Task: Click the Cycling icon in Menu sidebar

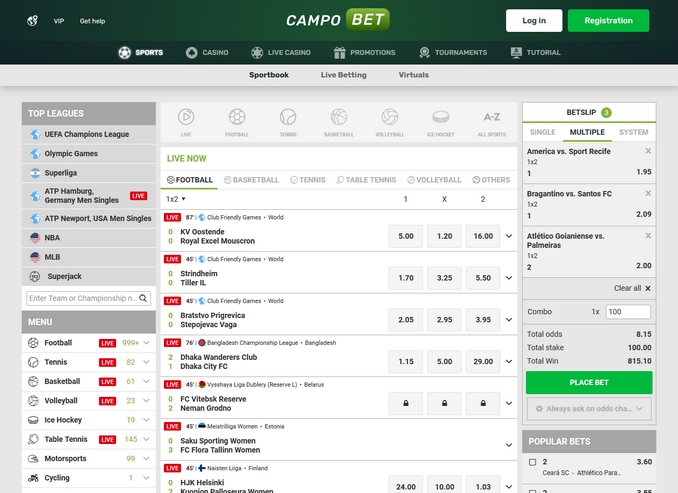Action: [x=33, y=478]
